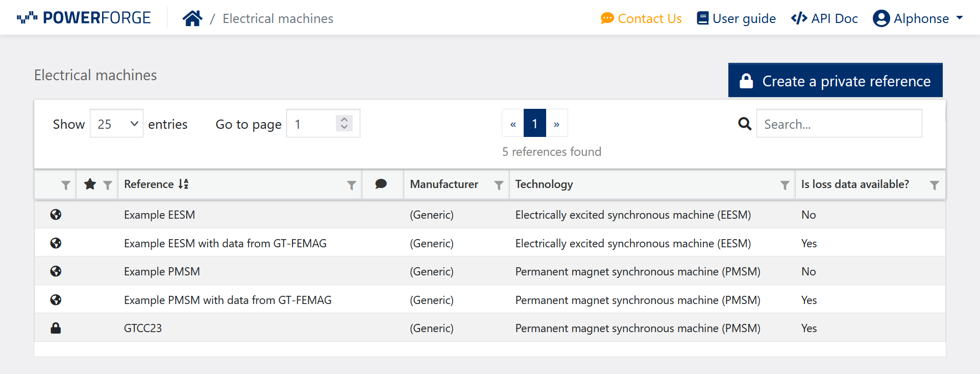Click the comments column bubble icon
The height and width of the screenshot is (374, 980).
(x=381, y=184)
